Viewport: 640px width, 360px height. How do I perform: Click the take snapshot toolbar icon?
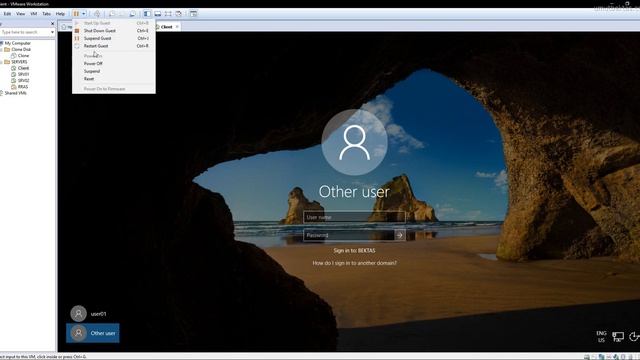112,13
